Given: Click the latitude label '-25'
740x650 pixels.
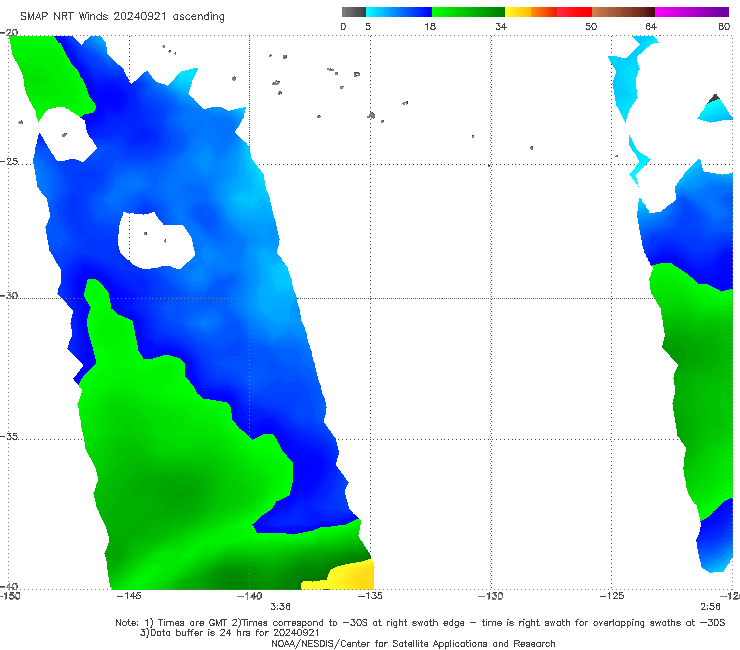Looking at the screenshot, I should tap(9, 161).
